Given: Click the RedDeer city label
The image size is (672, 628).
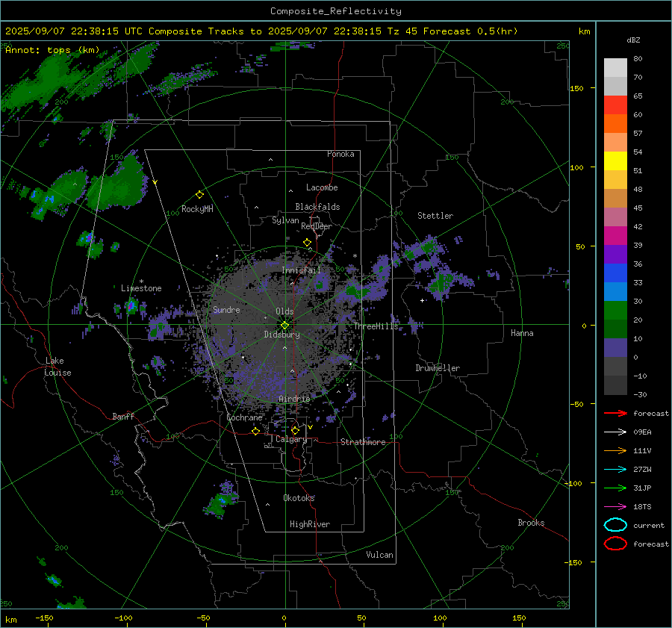Looking at the screenshot, I should pyautogui.click(x=317, y=226).
